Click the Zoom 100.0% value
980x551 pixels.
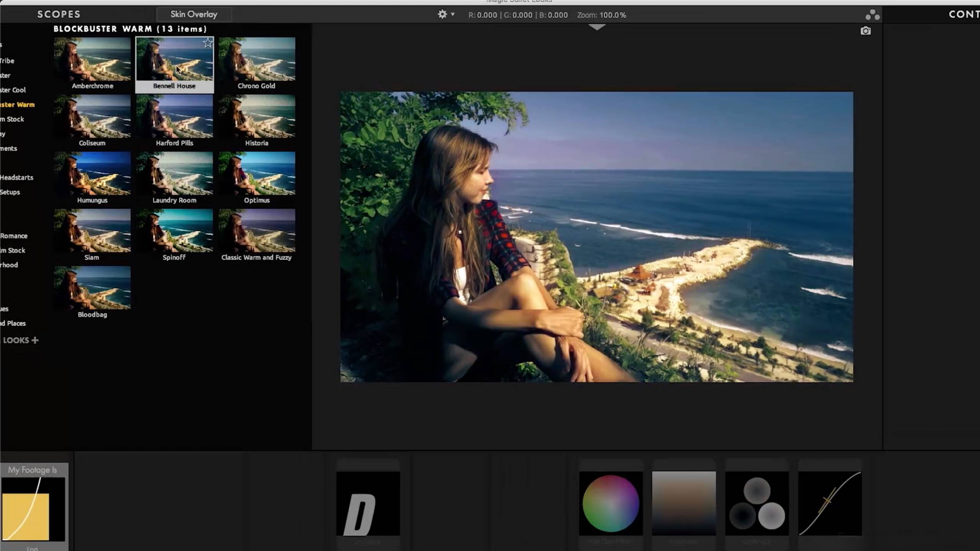pos(612,15)
